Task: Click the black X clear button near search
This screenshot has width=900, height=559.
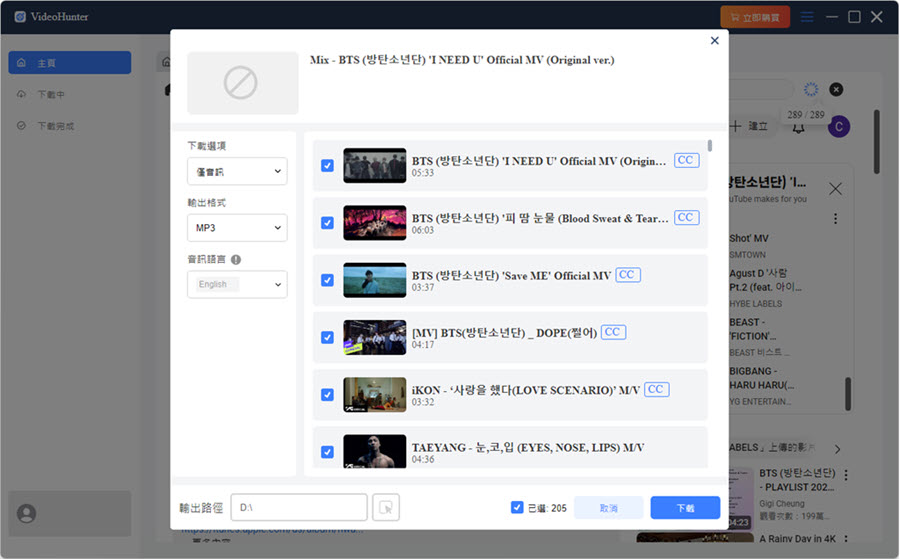Action: 836,90
